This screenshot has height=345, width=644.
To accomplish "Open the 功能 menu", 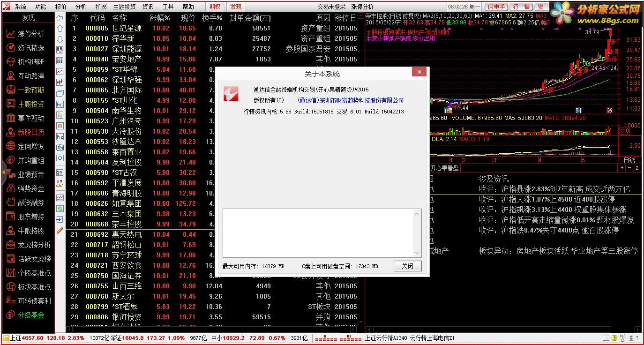I will (x=41, y=7).
